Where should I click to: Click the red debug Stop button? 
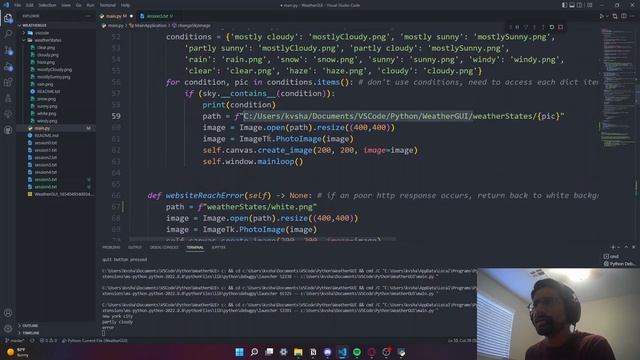560,27
